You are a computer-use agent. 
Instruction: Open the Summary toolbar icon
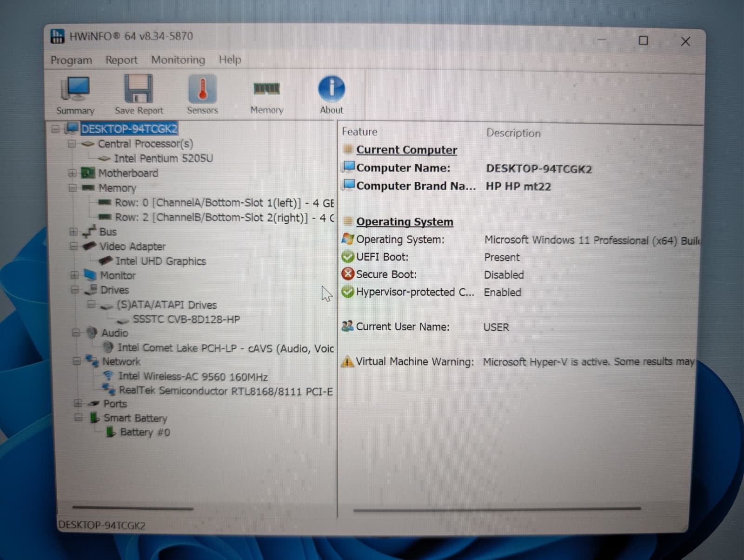tap(75, 88)
